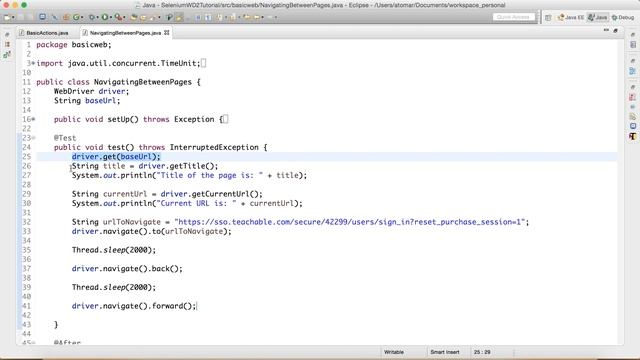Image resolution: width=640 pixels, height=360 pixels.
Task: Switch to the Java perspective
Action: (x=598, y=18)
